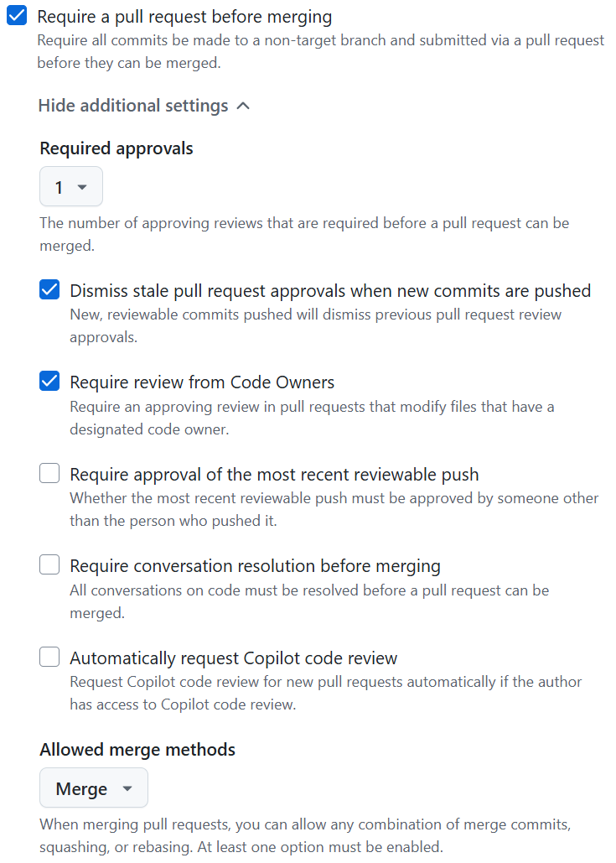Image resolution: width=616 pixels, height=863 pixels.
Task: Open the Merge dropdown under Allowed merge methods
Action: (93, 788)
